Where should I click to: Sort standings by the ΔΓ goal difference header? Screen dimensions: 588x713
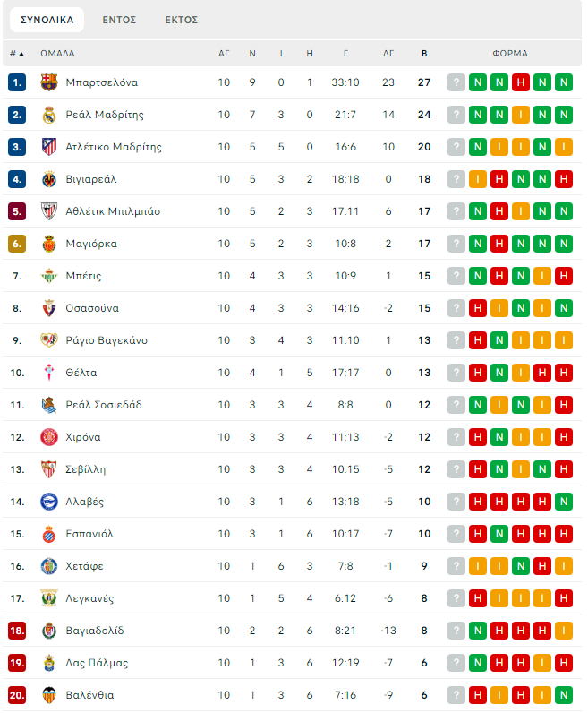(x=388, y=54)
